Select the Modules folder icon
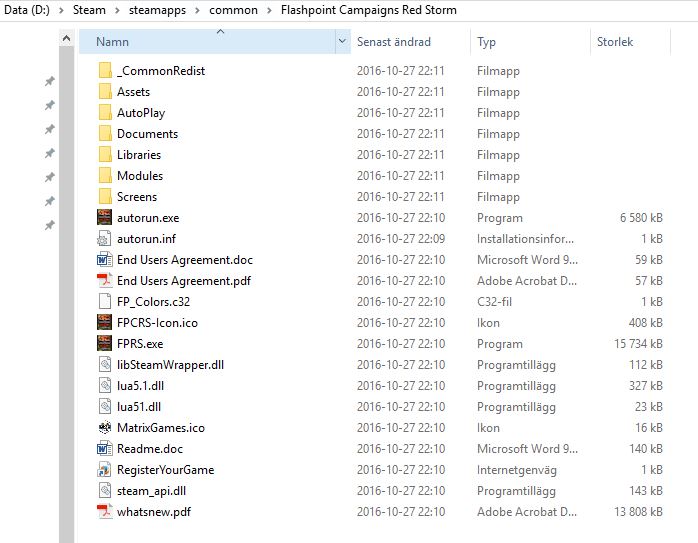The height and width of the screenshot is (543, 698). [105, 175]
